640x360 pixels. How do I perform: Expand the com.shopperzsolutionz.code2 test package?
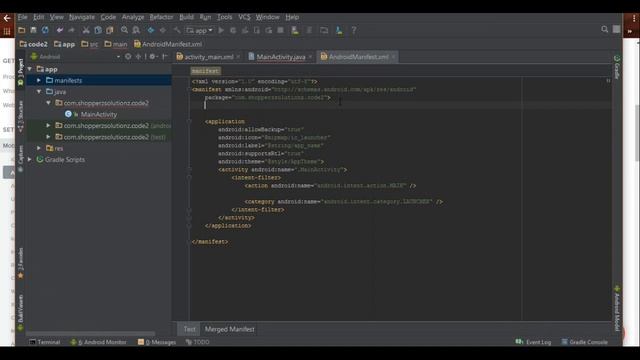(48, 137)
